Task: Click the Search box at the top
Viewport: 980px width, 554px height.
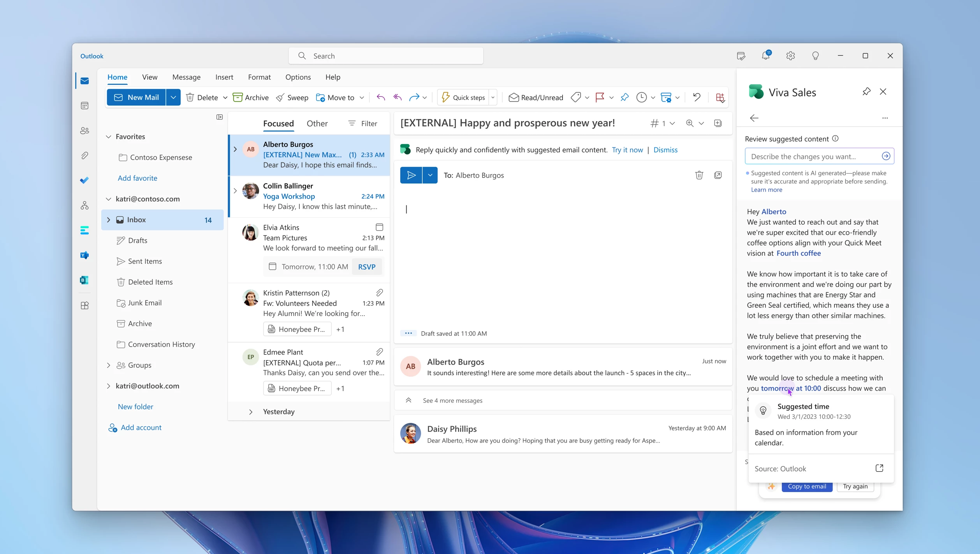Action: pos(386,56)
